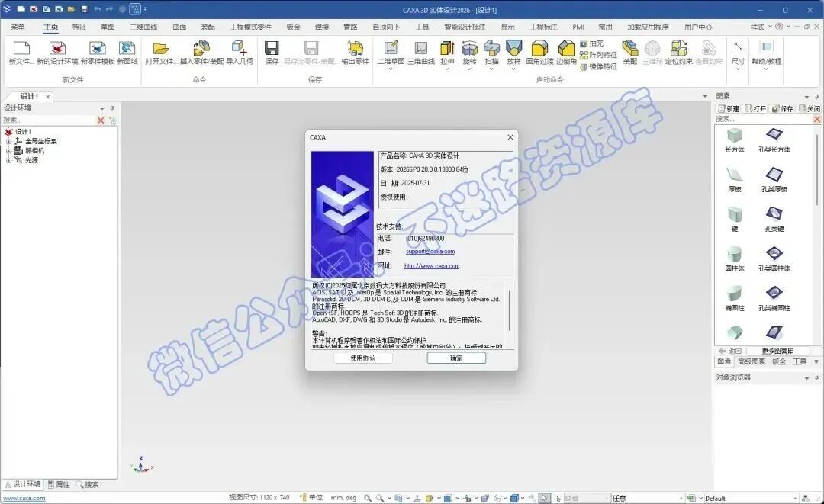Viewport: 824px width, 504px height.
Task: Open the 钣金 ribbon tab
Action: [x=293, y=27]
